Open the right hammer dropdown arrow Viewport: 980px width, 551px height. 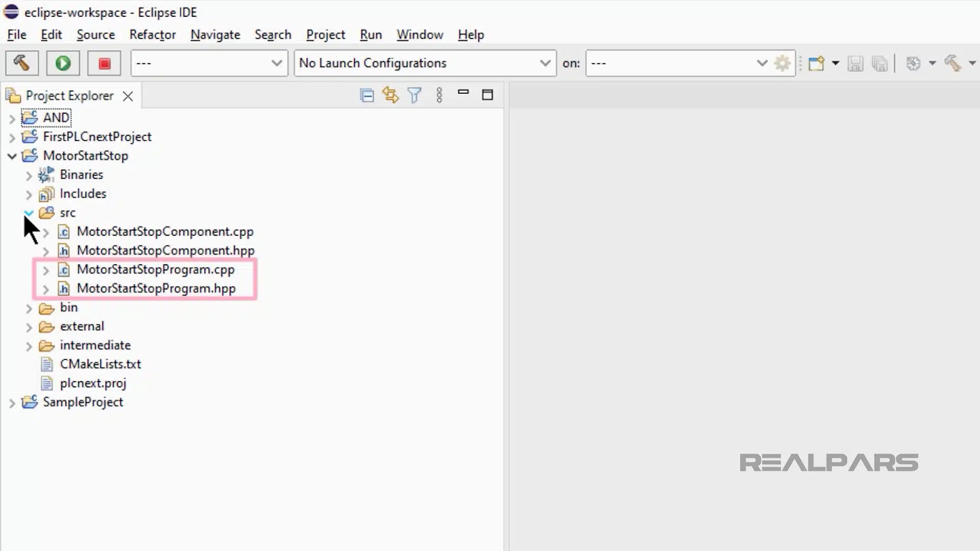(972, 63)
